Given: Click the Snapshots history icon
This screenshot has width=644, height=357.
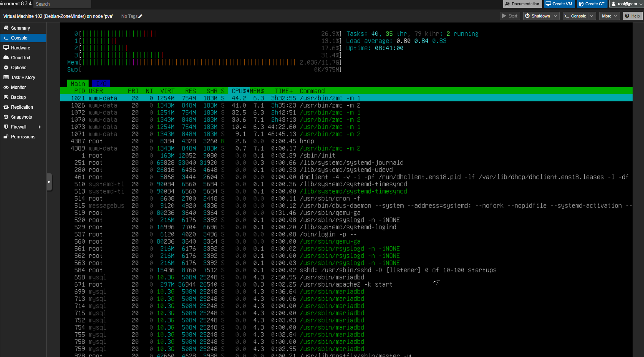Looking at the screenshot, I should point(6,117).
